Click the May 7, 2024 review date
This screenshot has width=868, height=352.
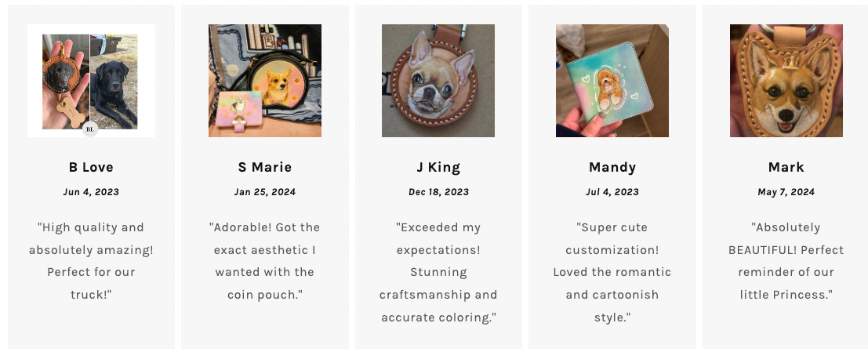[x=786, y=192]
